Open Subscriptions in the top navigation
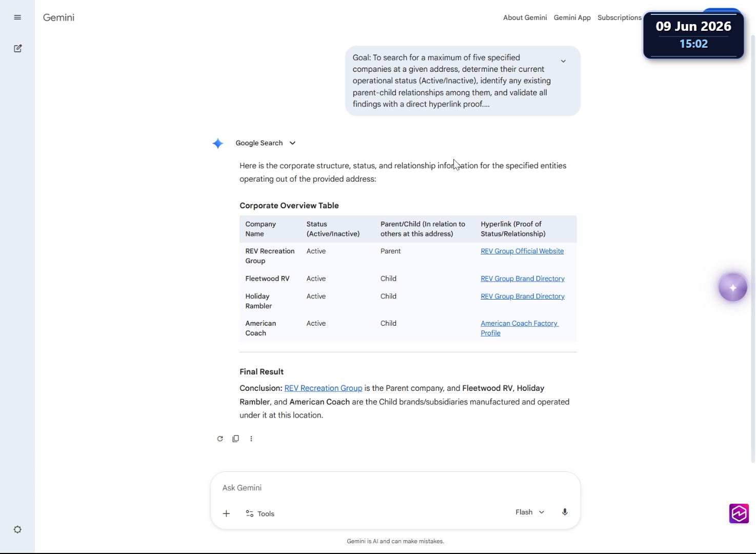Screen dimensions: 756x554 [620, 17]
